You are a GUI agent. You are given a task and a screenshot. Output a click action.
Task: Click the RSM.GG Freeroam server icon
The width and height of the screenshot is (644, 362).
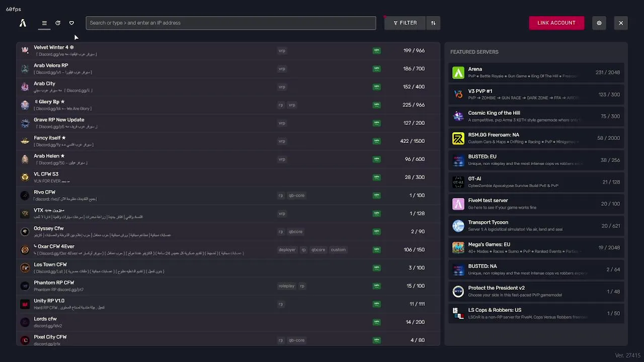(458, 138)
